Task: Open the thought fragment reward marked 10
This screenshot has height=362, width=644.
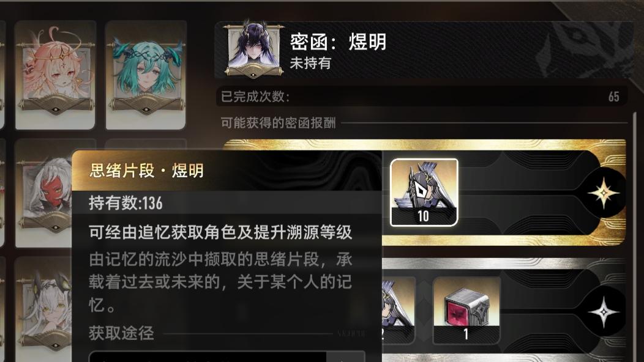Action: 424,193
